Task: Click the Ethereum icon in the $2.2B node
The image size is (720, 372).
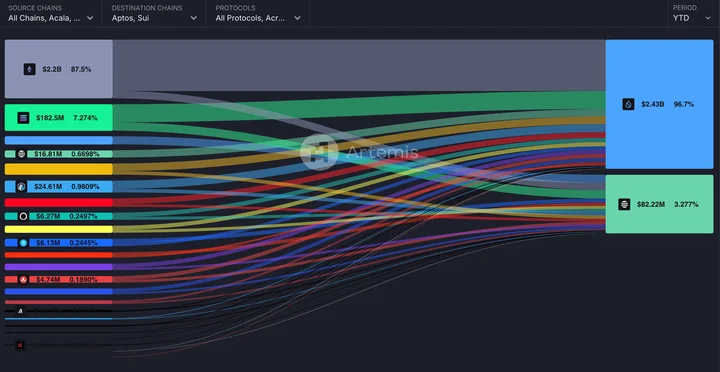Action: [x=29, y=69]
